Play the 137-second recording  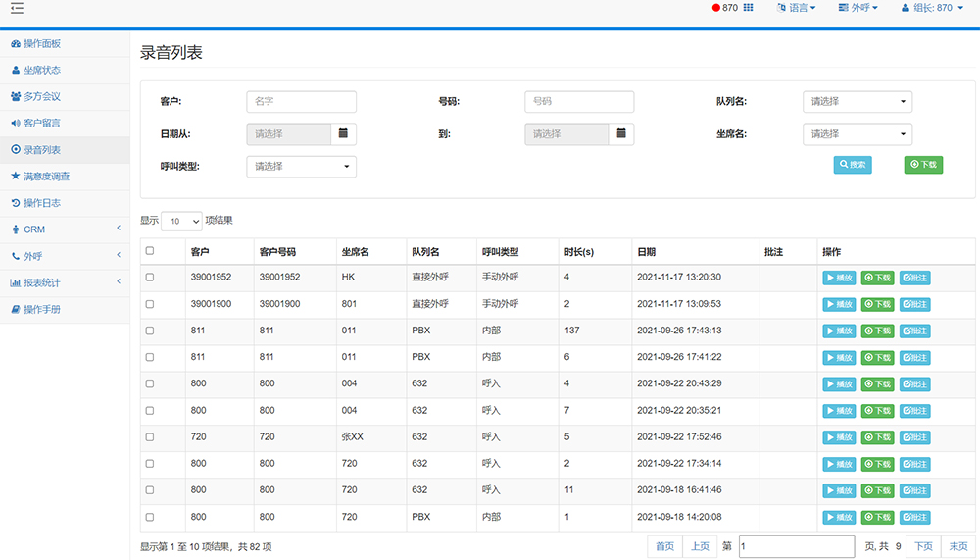[839, 331]
